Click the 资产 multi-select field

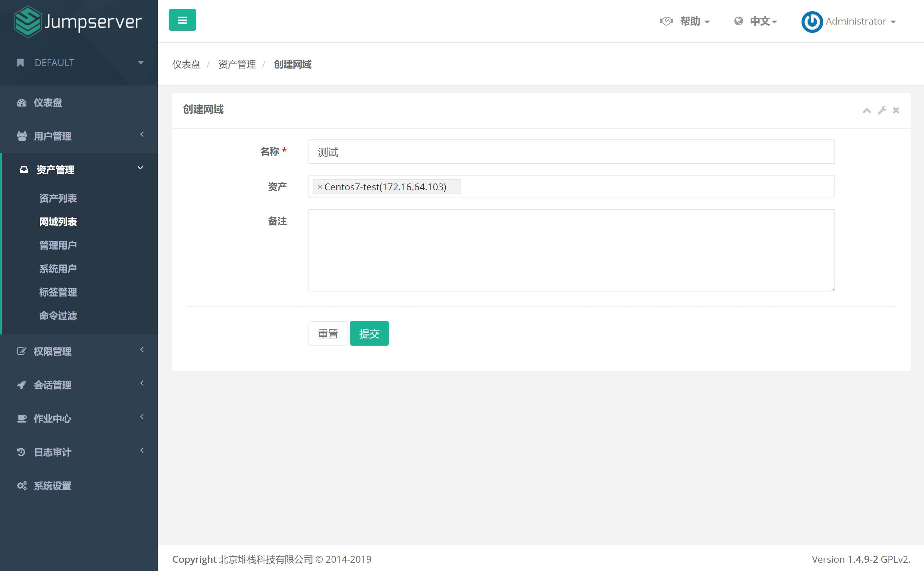point(571,187)
